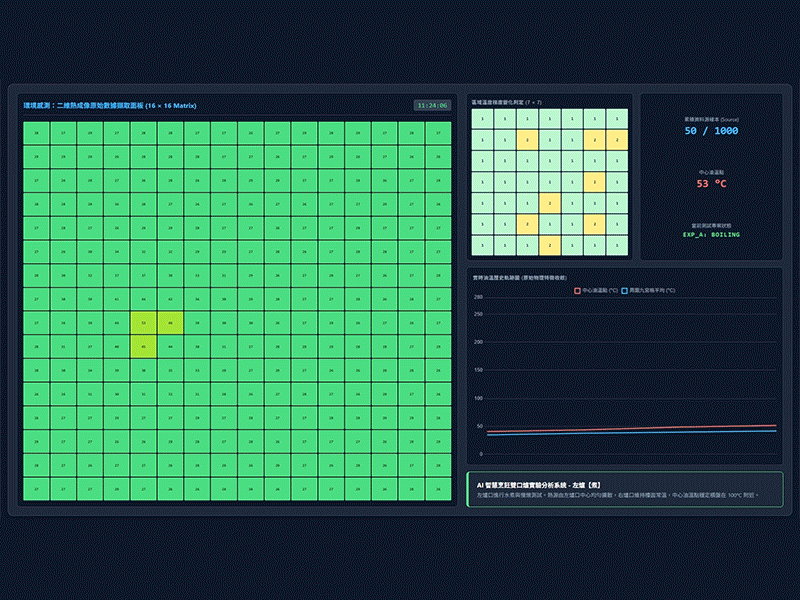Screen dimensions: 800x600
Task: Click the 11:24:06 timestamp badge
Action: click(x=432, y=106)
